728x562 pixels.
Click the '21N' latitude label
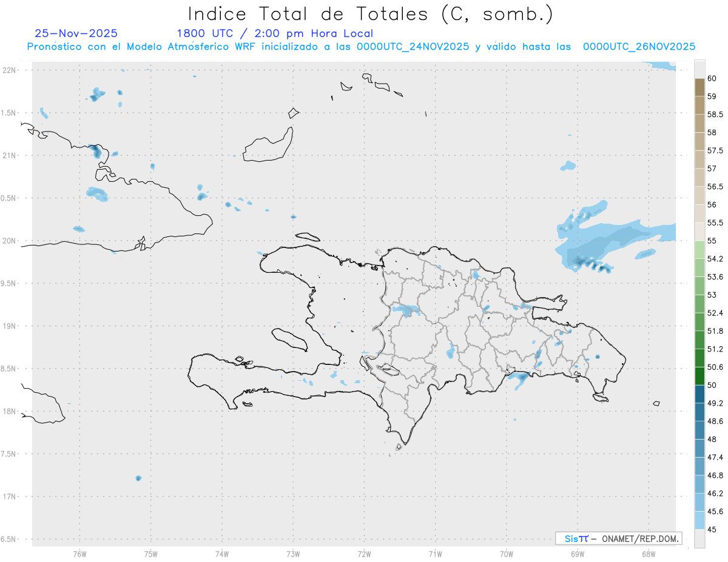pos(10,156)
